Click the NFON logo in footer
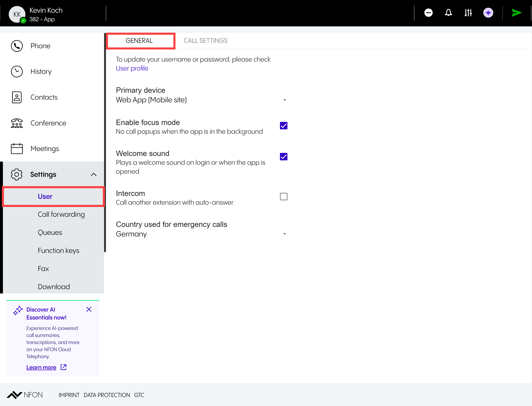This screenshot has height=406, width=532. click(x=25, y=395)
